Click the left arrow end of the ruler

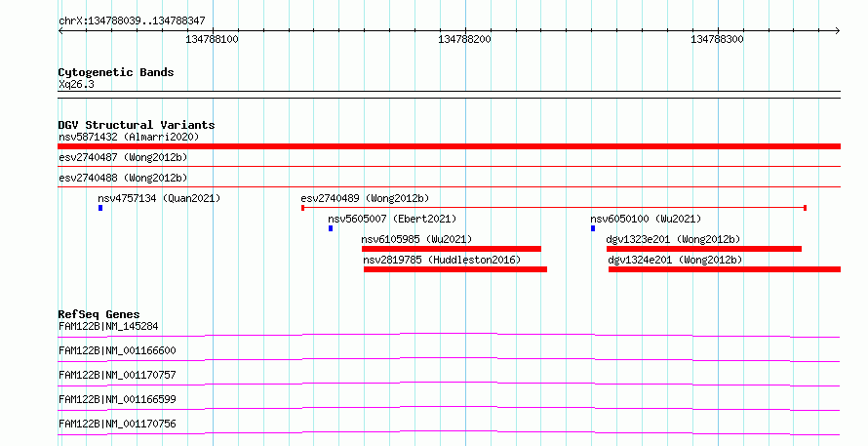60,30
